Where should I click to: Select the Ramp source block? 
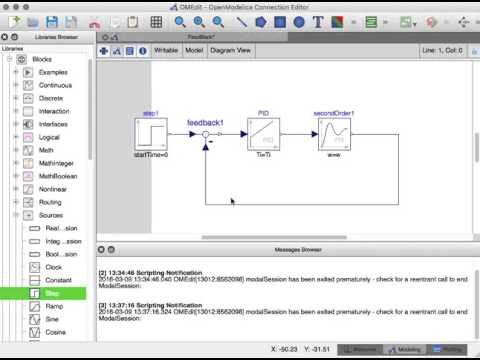(54, 306)
